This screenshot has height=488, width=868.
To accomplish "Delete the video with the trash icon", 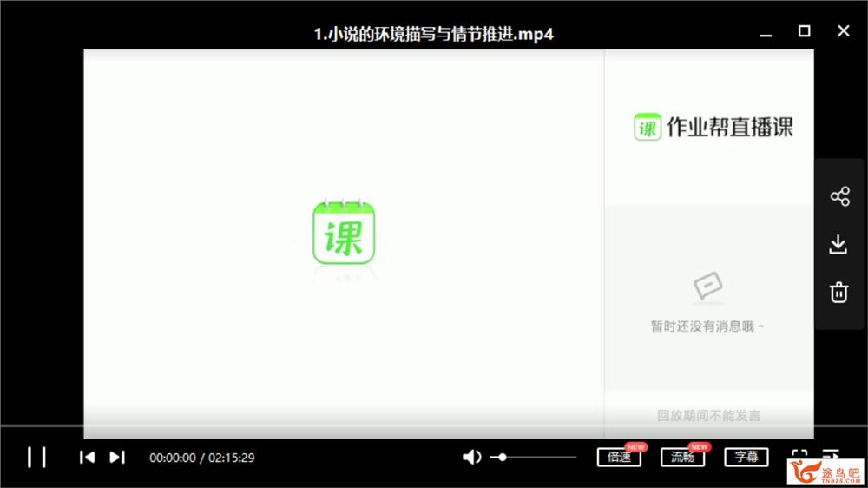I will click(x=838, y=292).
